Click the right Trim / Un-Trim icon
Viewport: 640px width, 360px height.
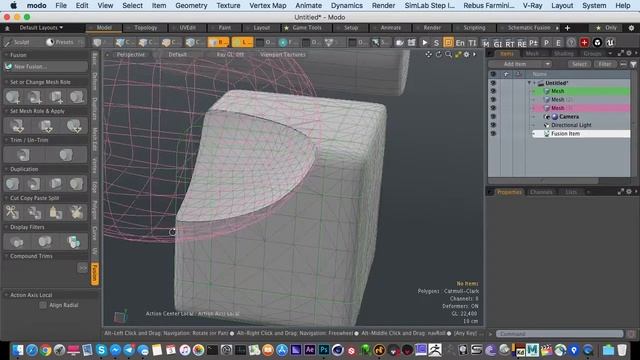66,155
